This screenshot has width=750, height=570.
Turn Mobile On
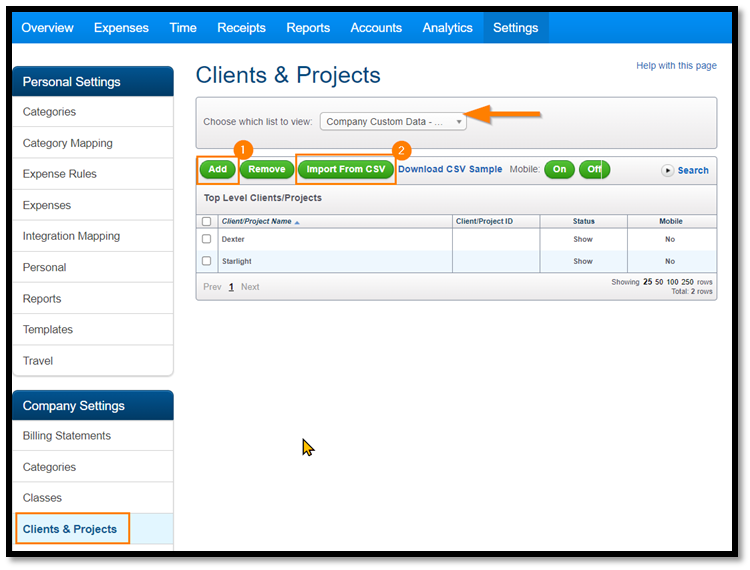tap(559, 169)
